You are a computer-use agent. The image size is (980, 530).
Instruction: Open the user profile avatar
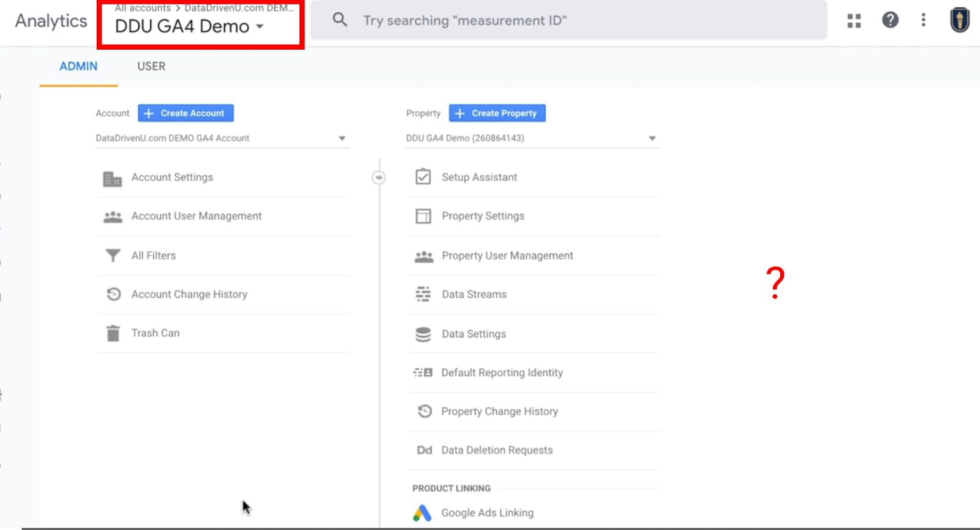click(x=960, y=20)
